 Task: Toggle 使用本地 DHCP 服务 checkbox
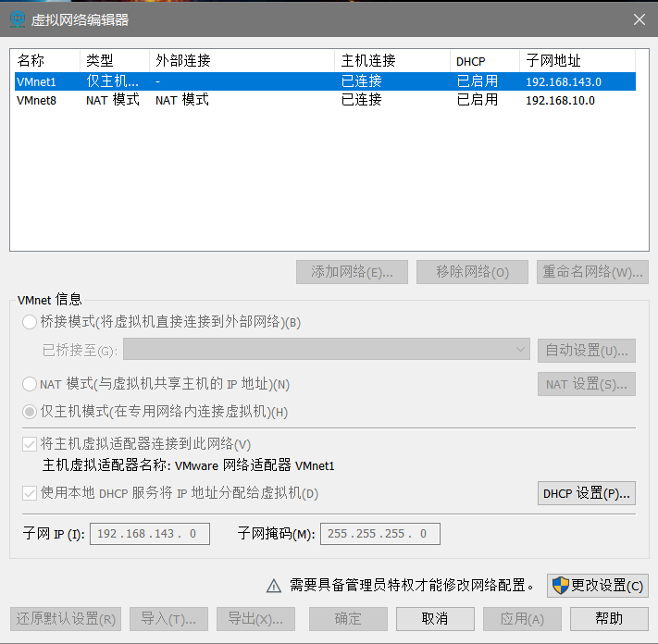(x=30, y=493)
